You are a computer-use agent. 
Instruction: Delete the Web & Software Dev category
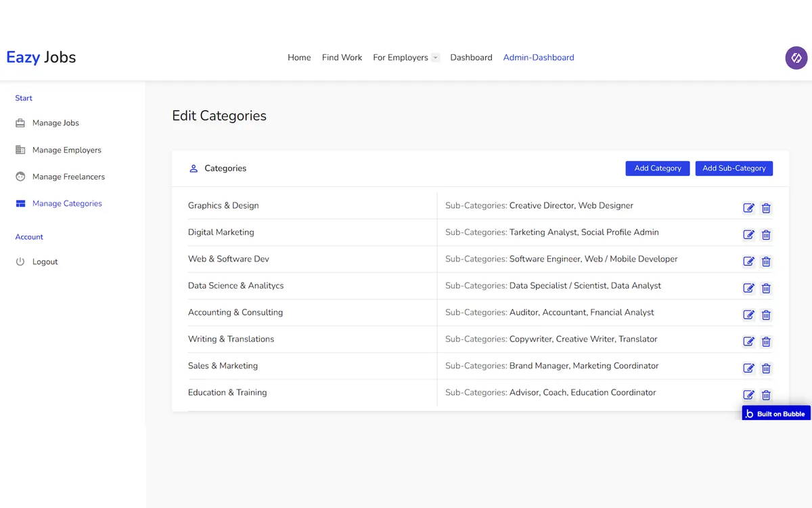(x=766, y=261)
